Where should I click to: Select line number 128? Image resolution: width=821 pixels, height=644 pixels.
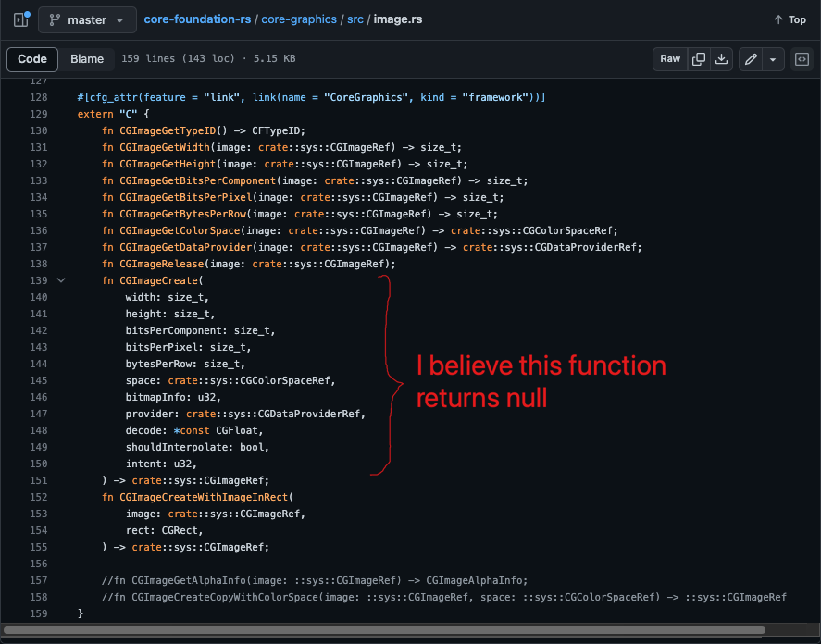coord(39,97)
